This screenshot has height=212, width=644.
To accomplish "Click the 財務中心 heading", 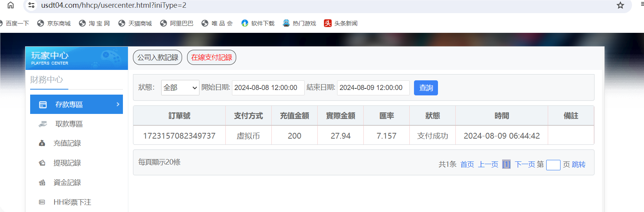I will [46, 80].
